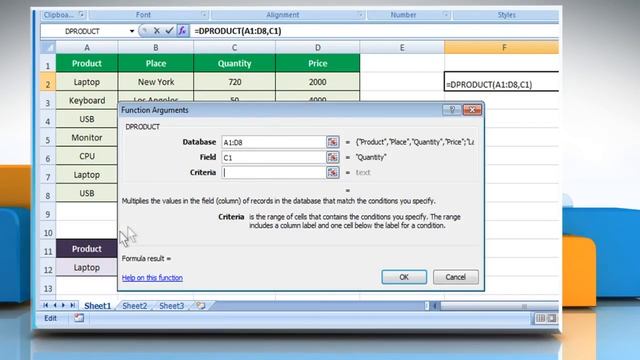Select column E header
This screenshot has height=360, width=640.
[402, 48]
